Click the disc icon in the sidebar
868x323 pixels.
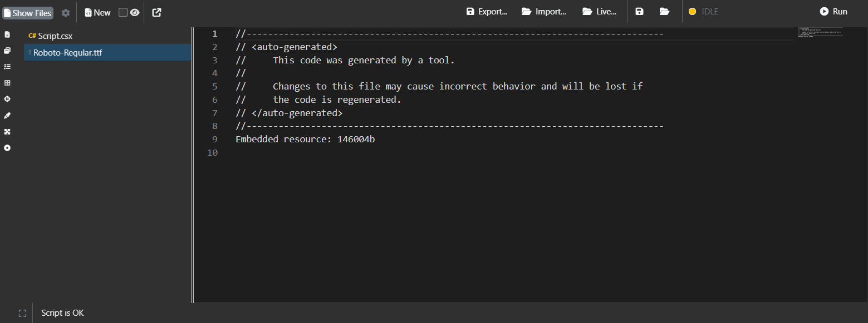tap(7, 148)
